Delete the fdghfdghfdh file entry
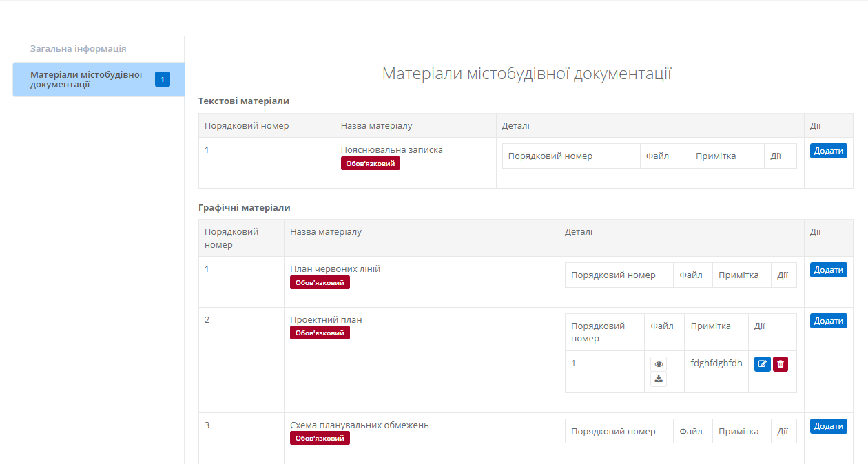868x464 pixels. point(780,364)
